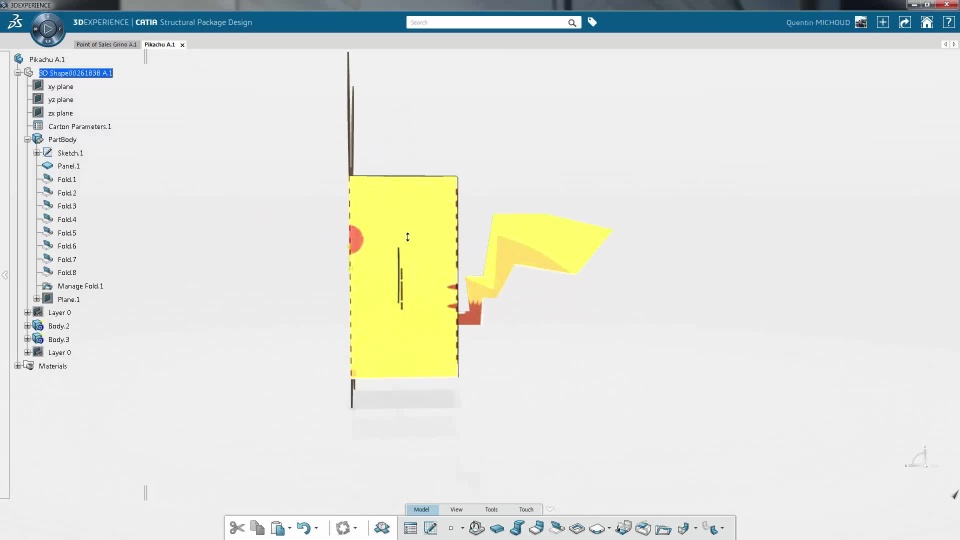Open the compass play button at top left
The image size is (960, 540).
pos(48,29)
